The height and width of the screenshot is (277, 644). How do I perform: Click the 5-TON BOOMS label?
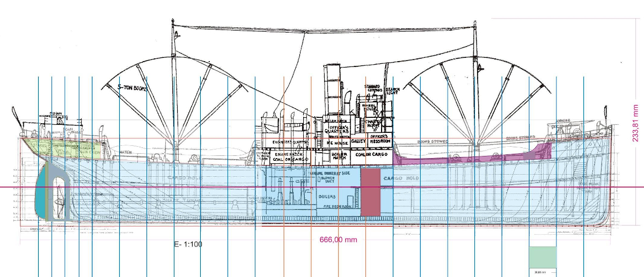click(x=133, y=87)
